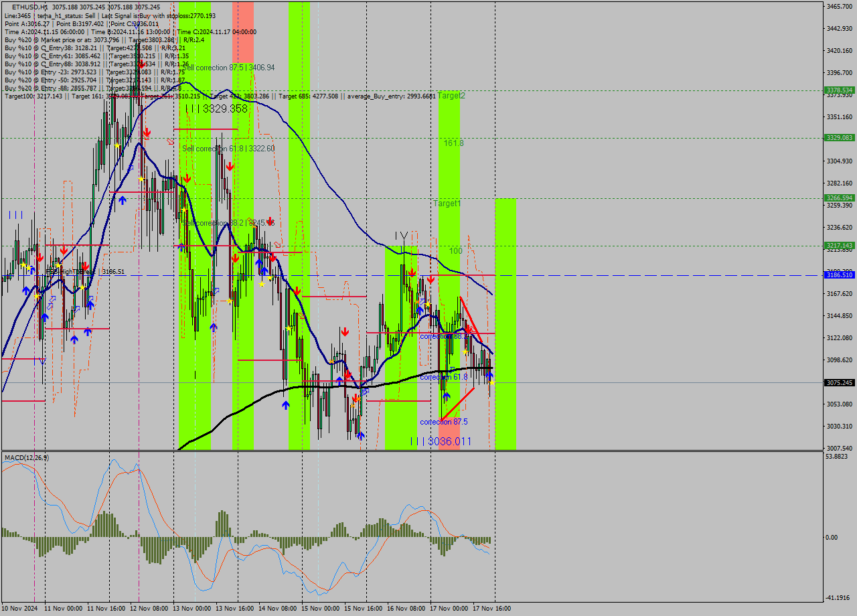Click the '16 Nov 08:00' time axis label
857x616 pixels.
pyautogui.click(x=406, y=609)
